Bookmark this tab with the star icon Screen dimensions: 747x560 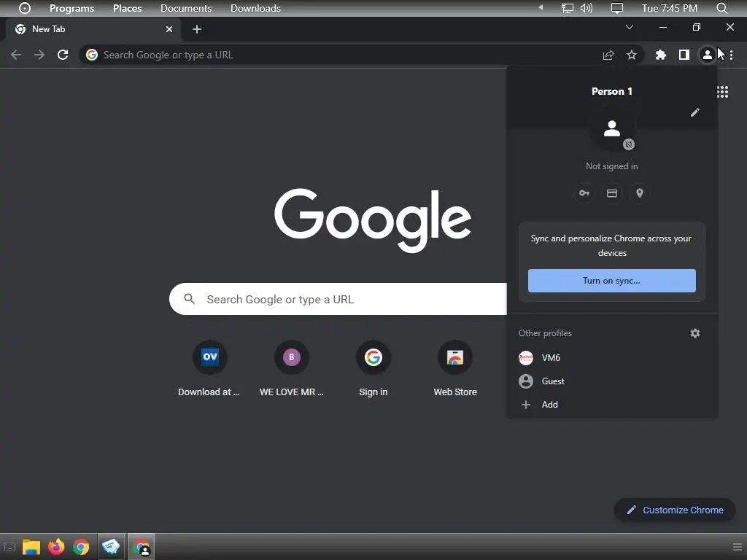point(632,55)
